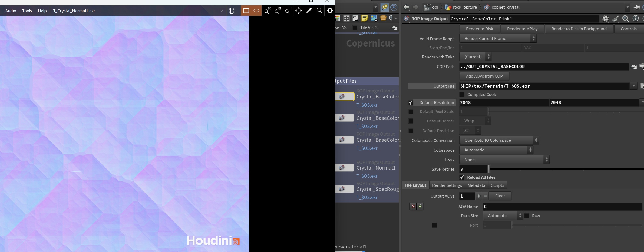The image size is (644, 252).
Task: Click the curved arrow beside Tile Vis
Action: click(x=395, y=28)
